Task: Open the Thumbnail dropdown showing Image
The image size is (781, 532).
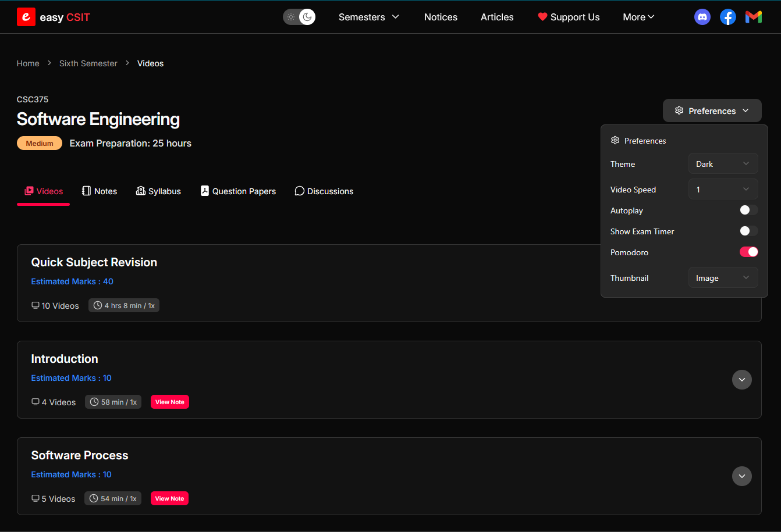Action: click(x=723, y=277)
